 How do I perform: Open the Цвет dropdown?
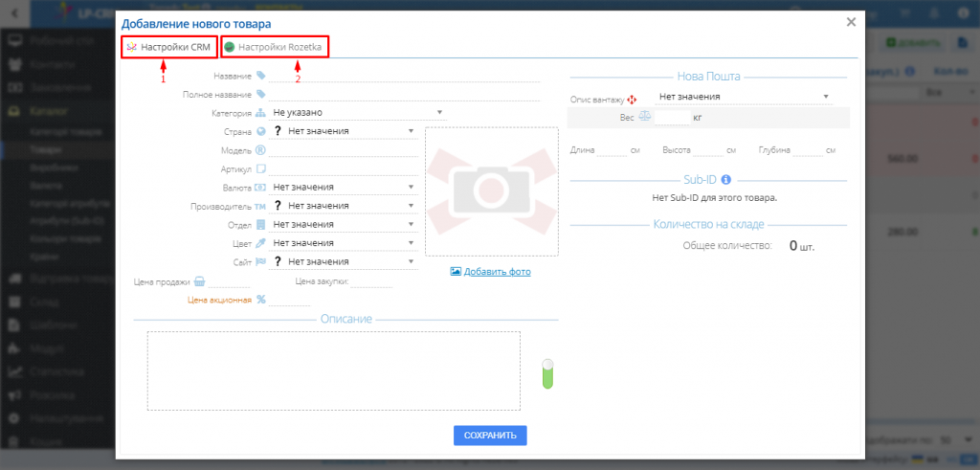tap(344, 242)
